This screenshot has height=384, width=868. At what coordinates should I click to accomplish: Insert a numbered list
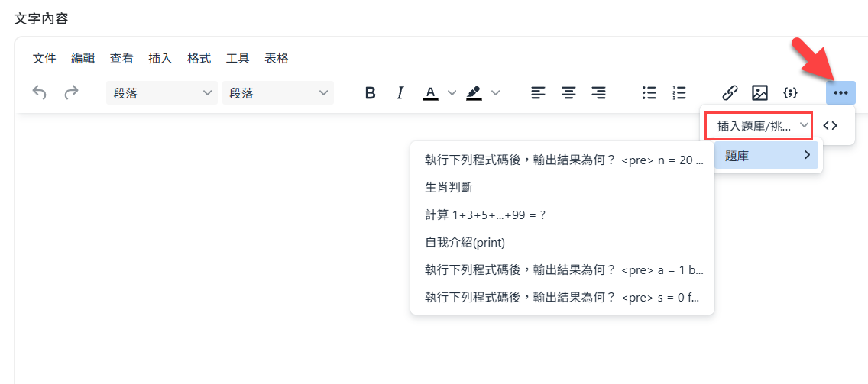pyautogui.click(x=679, y=93)
